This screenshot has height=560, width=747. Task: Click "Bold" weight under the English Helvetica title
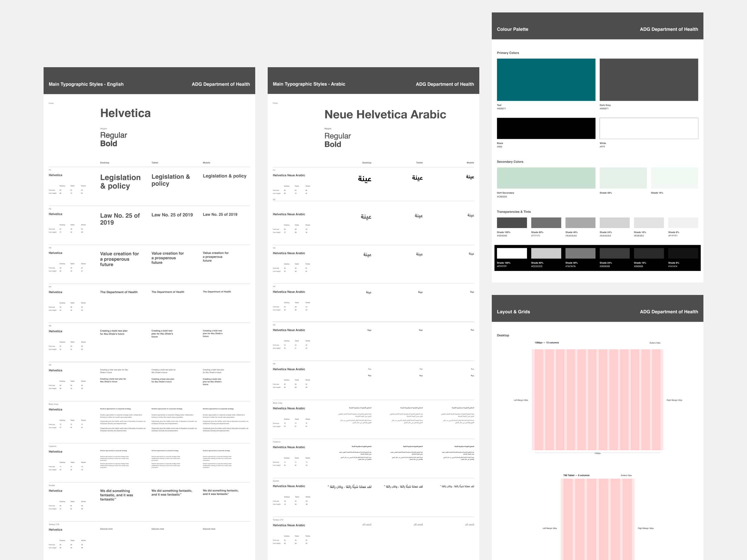point(108,143)
